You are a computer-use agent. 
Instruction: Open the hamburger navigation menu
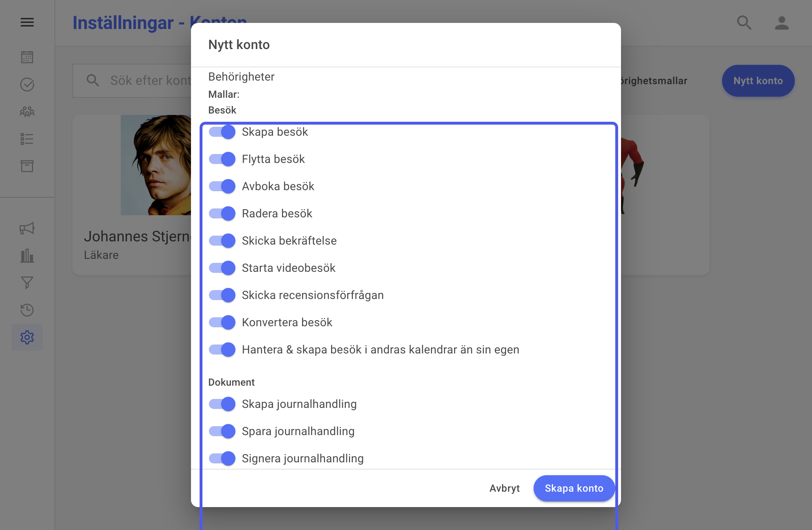[x=27, y=23]
